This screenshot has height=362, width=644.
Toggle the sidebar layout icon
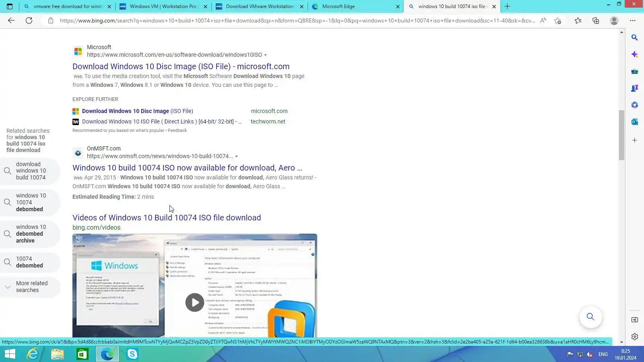tap(635, 320)
